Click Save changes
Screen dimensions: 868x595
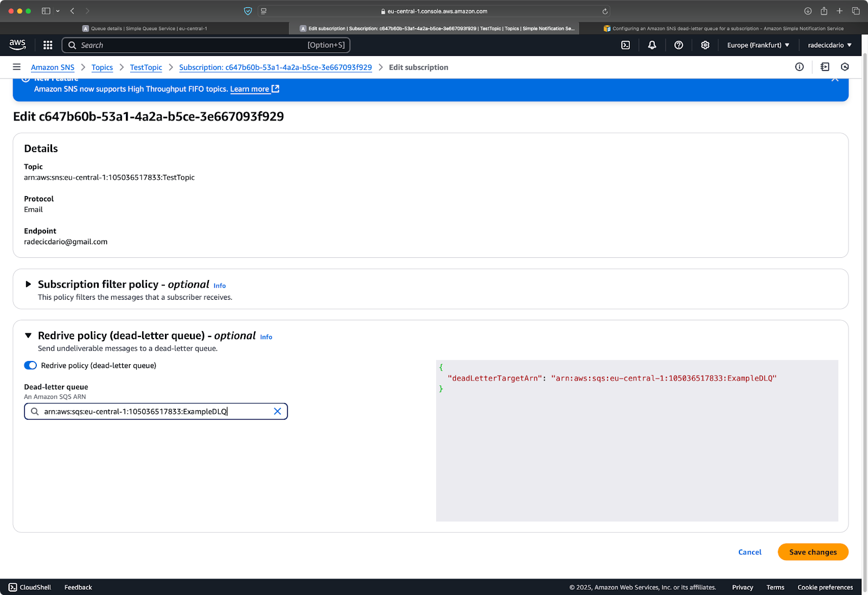tap(813, 552)
